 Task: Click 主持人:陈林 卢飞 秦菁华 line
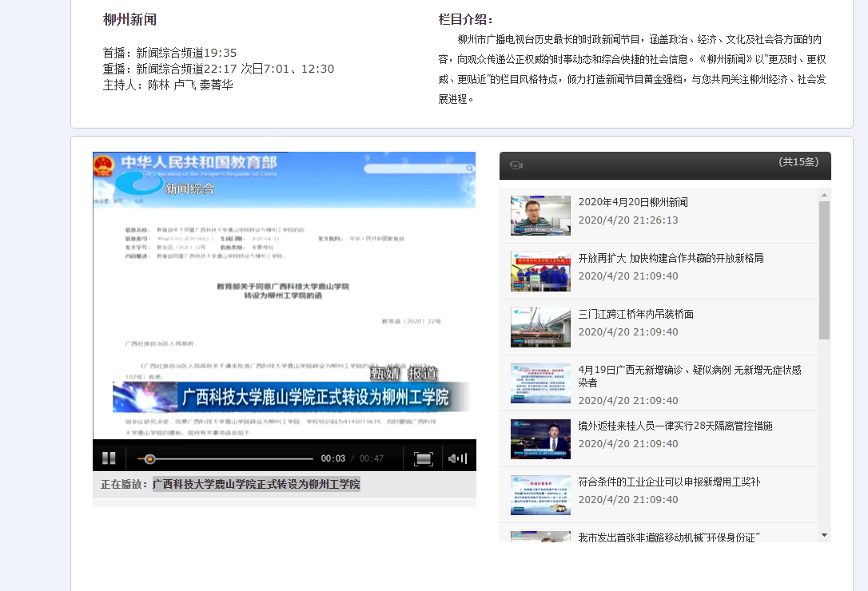[x=168, y=85]
